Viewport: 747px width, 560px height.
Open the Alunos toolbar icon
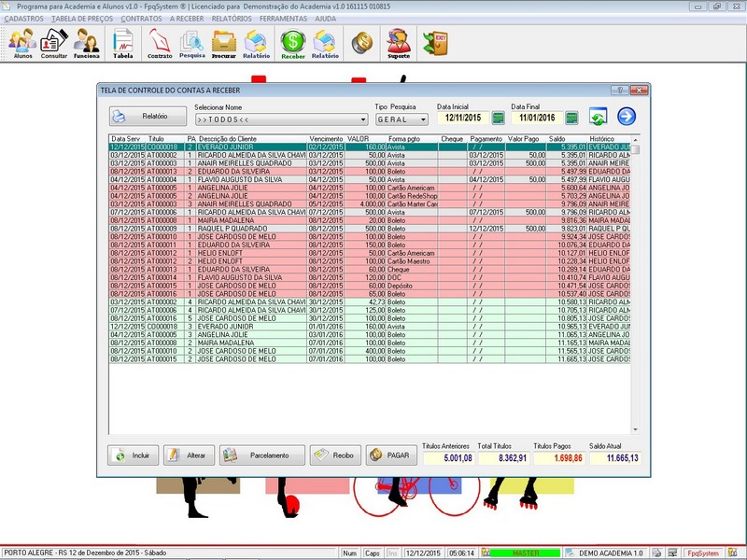(22, 43)
